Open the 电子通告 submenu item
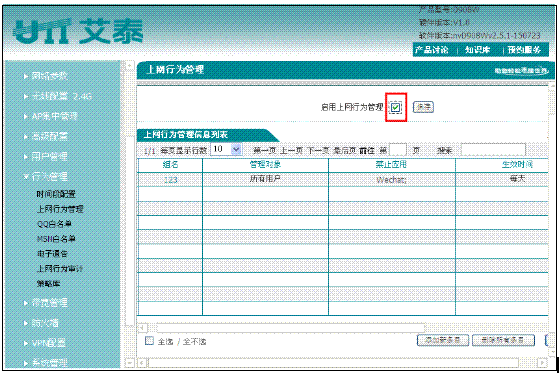 coord(52,254)
